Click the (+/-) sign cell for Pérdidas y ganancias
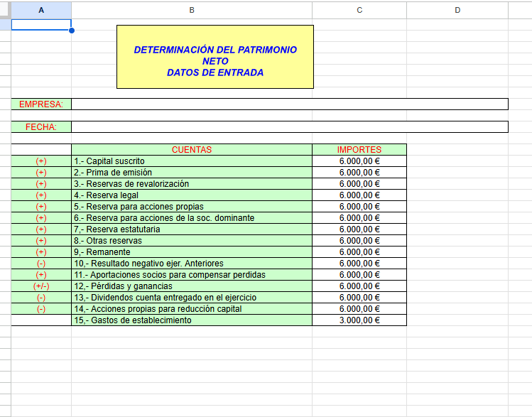This screenshot has width=532, height=417. pos(41,286)
